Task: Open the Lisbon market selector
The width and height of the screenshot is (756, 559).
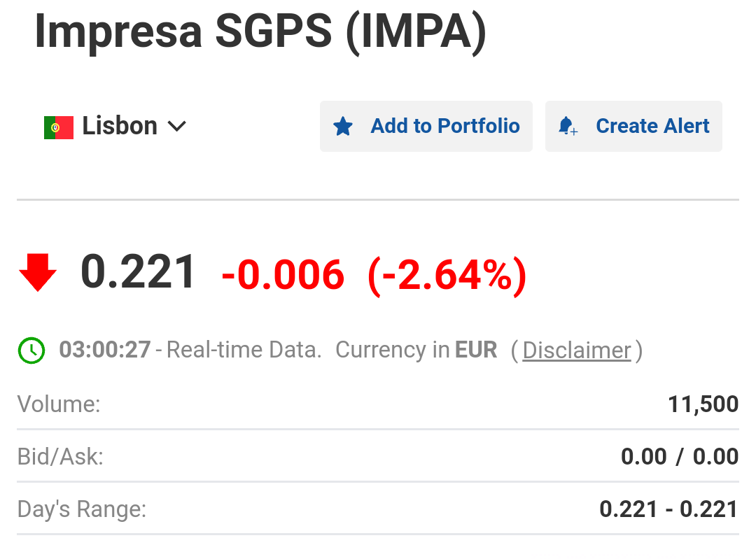Action: click(x=120, y=127)
